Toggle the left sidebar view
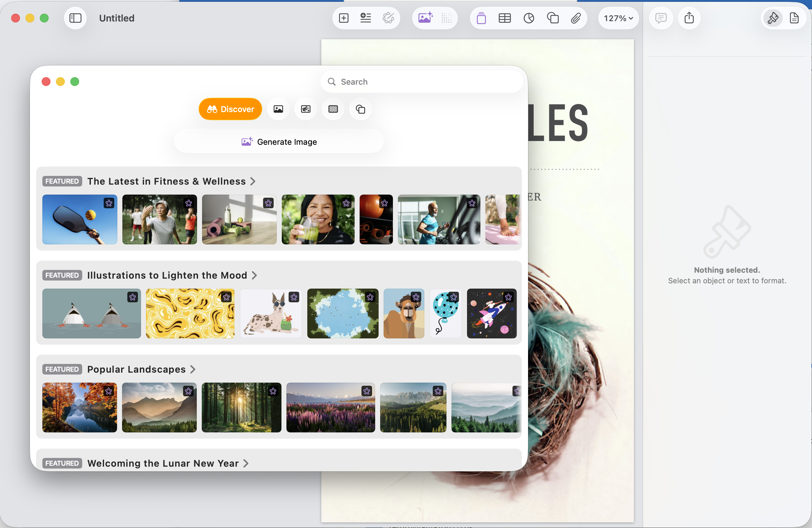 click(75, 18)
